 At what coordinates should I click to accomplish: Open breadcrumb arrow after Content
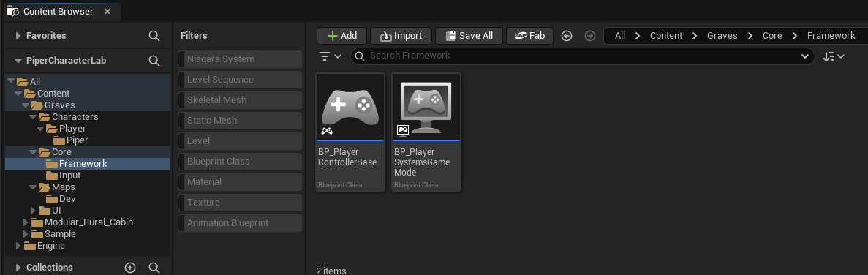[x=695, y=36]
